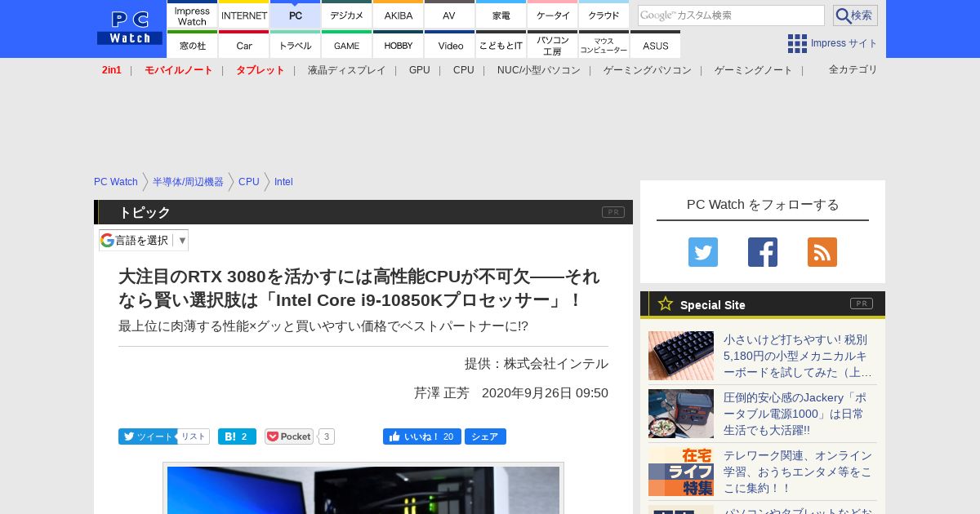
Task: Tweet this article with ツイート button
Action: tap(147, 436)
